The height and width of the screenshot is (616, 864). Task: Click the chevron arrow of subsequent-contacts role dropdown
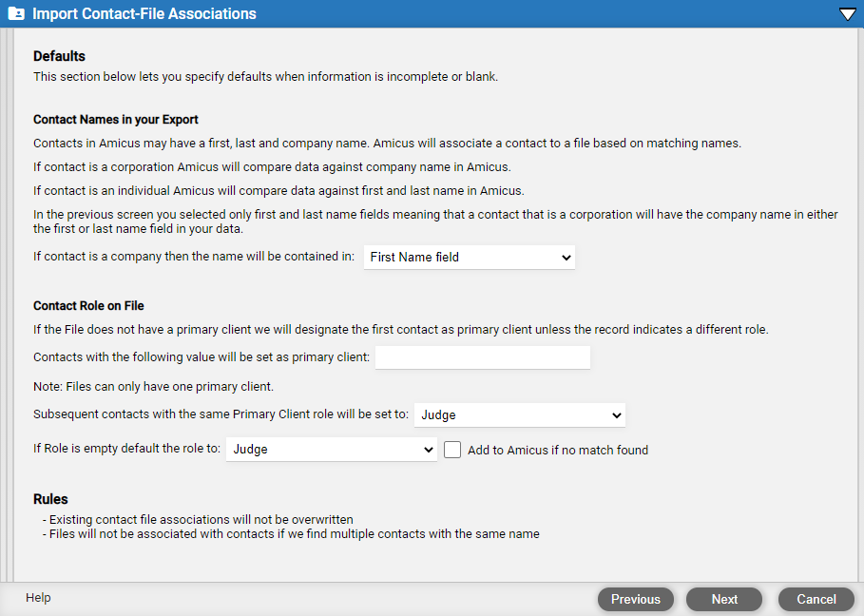point(617,415)
